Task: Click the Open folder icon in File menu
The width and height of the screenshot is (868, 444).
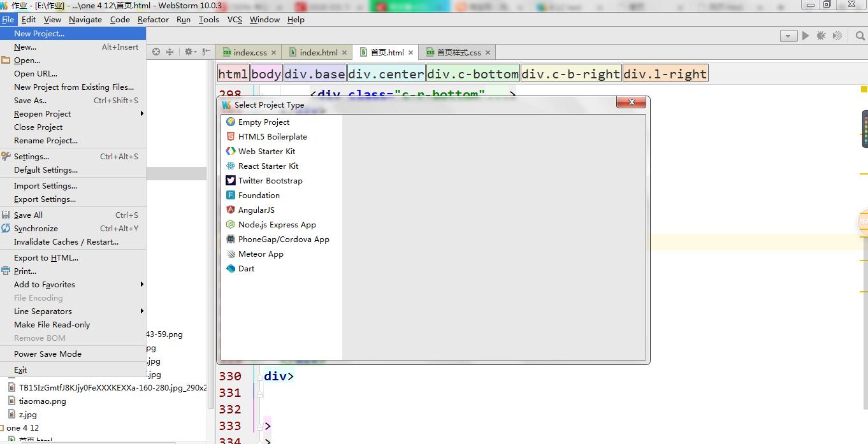Action: click(x=6, y=61)
